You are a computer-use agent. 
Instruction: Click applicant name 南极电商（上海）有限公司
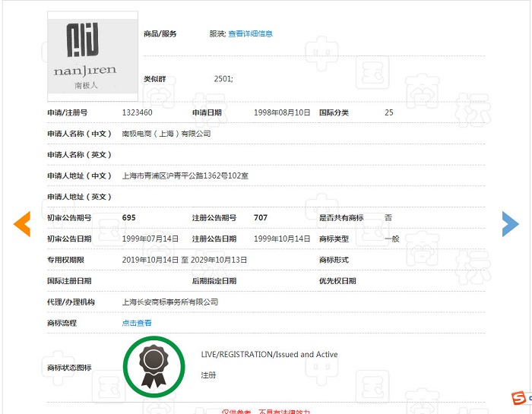166,134
